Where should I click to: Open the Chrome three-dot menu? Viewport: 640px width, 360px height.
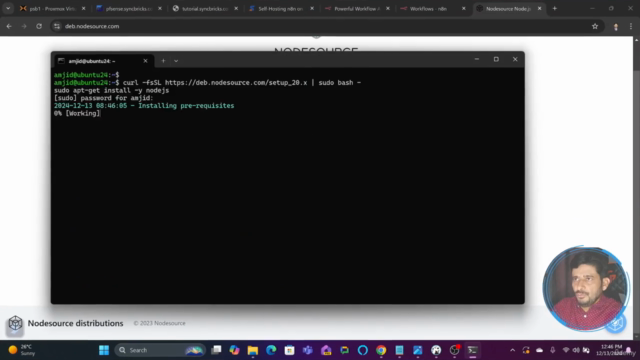631,26
